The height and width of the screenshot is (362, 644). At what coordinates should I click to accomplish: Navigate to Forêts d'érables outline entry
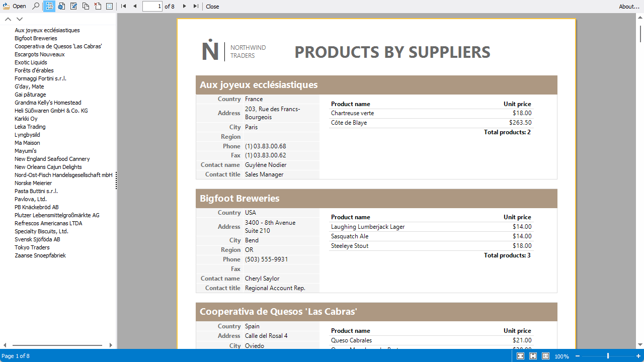pos(34,70)
